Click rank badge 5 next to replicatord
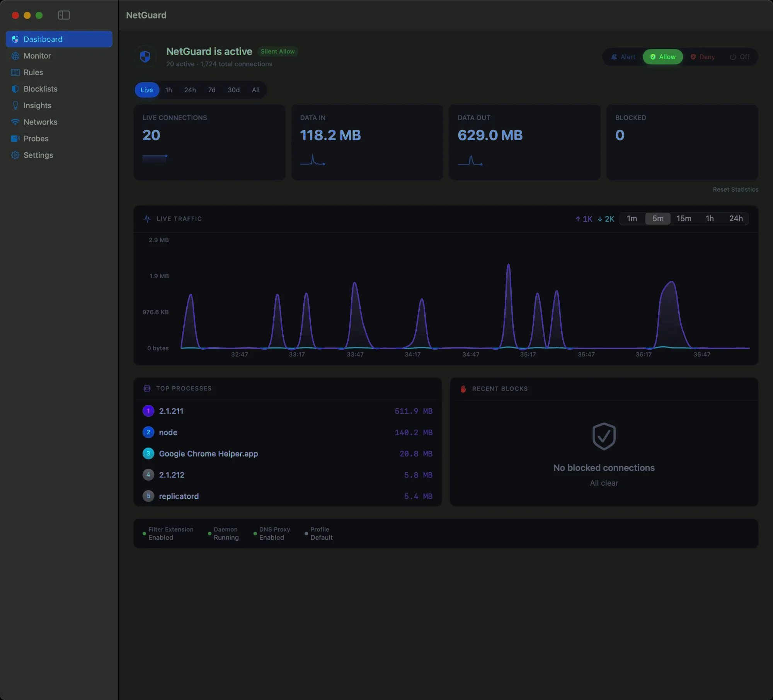This screenshot has width=773, height=700. [x=148, y=496]
